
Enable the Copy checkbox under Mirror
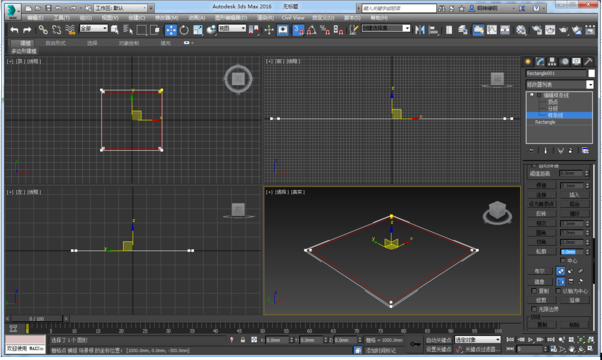click(534, 291)
